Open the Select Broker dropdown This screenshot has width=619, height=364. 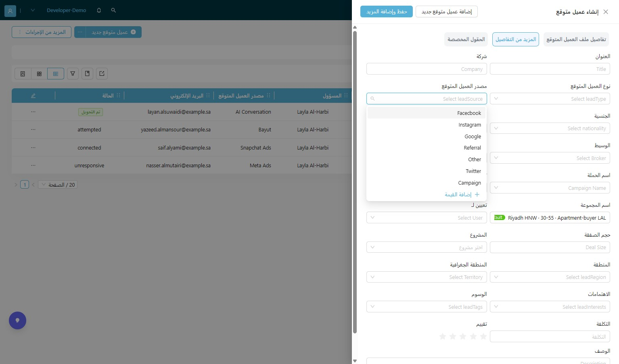click(550, 158)
